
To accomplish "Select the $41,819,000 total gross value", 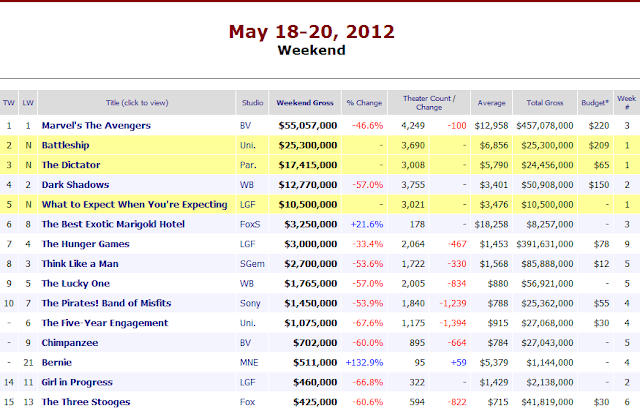I will click(547, 402).
